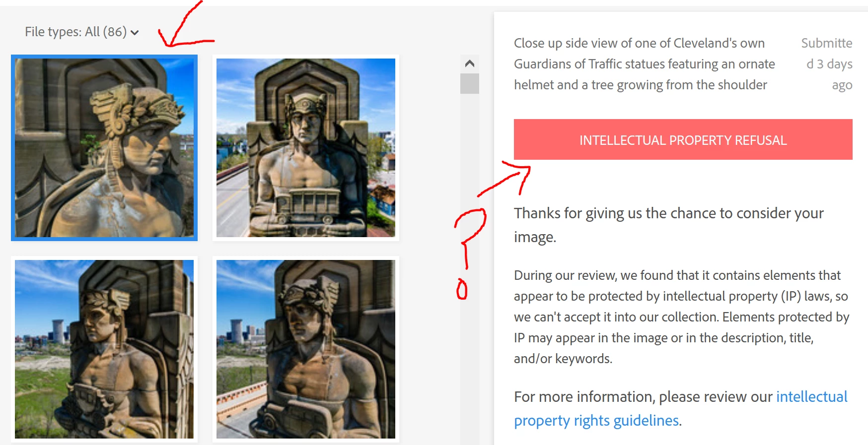Open the File types: All (86) dropdown

coord(82,32)
